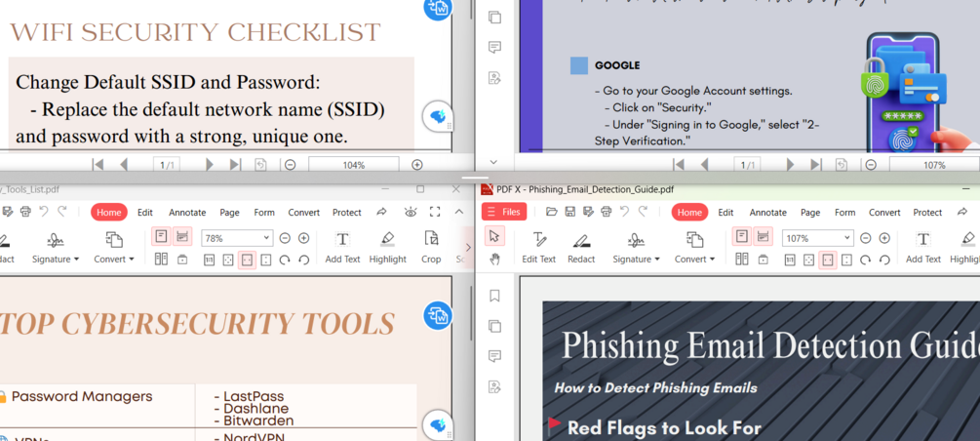The width and height of the screenshot is (980, 441).
Task: Open Edit tab in Tools_List window
Action: coord(145,213)
